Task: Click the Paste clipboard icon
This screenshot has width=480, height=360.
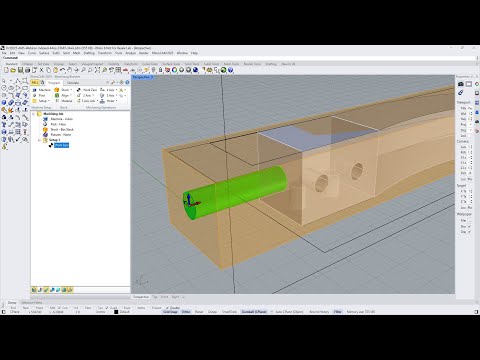Action: tap(55, 70)
